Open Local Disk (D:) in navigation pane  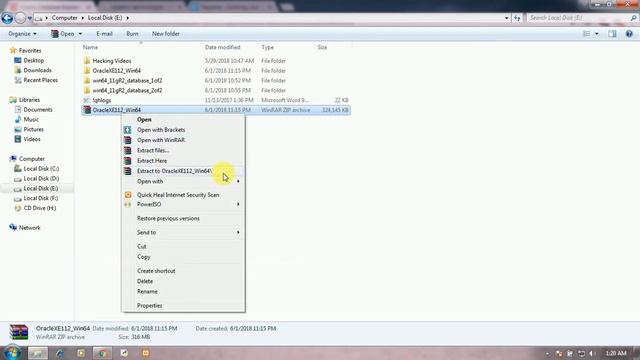click(x=41, y=178)
